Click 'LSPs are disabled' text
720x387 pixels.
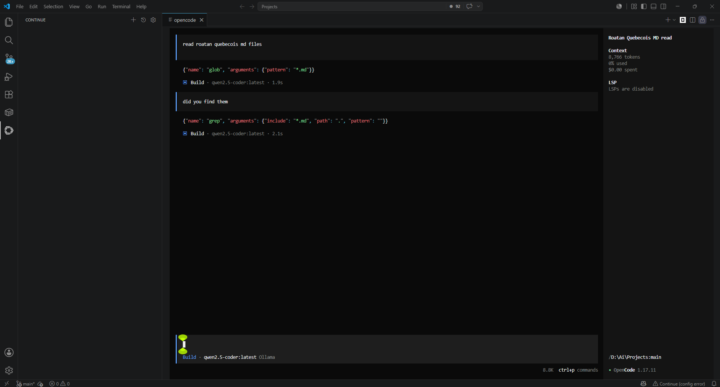(x=630, y=89)
